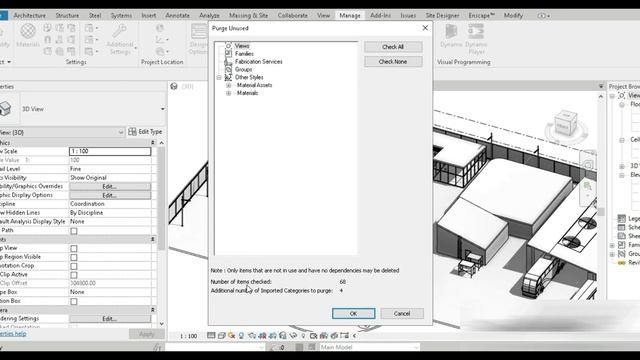Click the Lock 3D View house icon

pyautogui.click(x=282, y=336)
